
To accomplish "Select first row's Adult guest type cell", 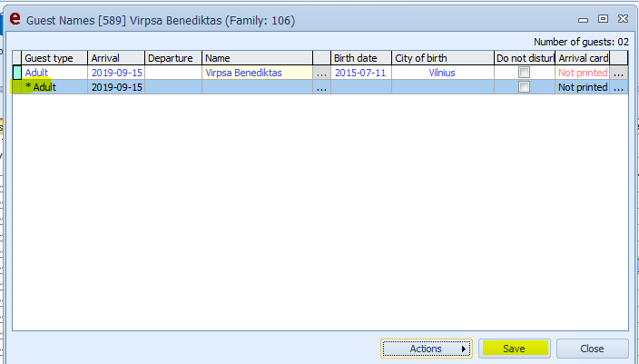I will [x=54, y=73].
